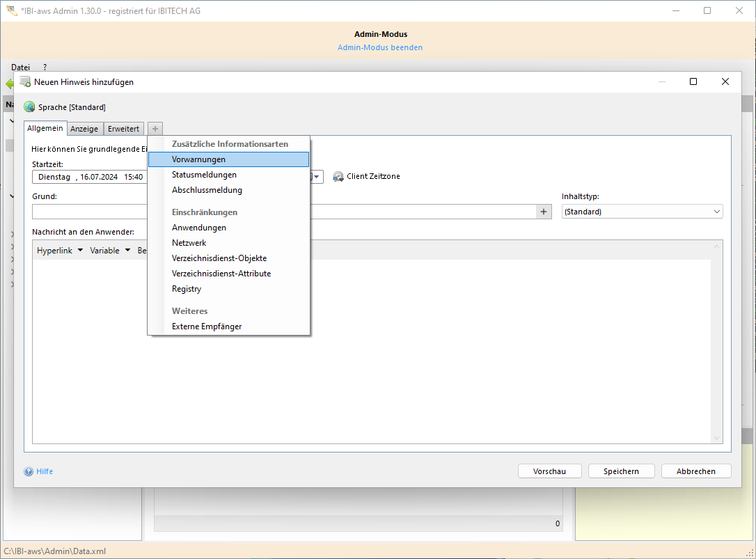
Task: Open the Inhaltstyp dropdown
Action: (x=716, y=212)
